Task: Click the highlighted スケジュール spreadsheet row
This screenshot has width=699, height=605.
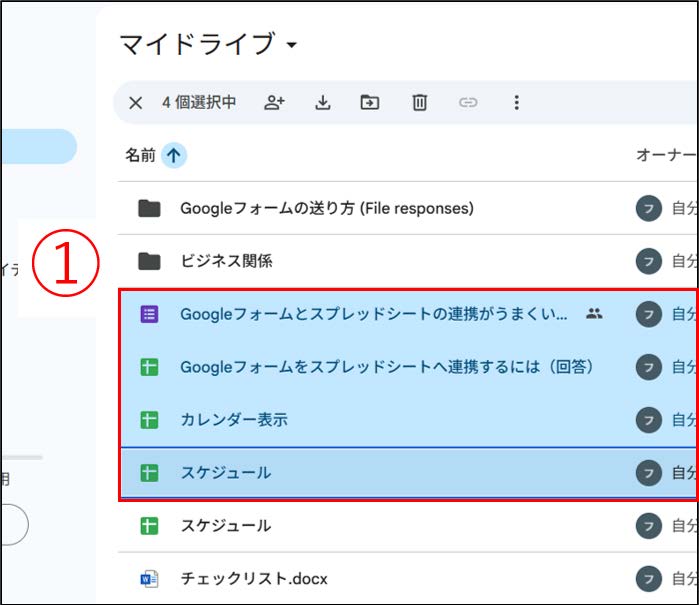Action: (x=408, y=473)
